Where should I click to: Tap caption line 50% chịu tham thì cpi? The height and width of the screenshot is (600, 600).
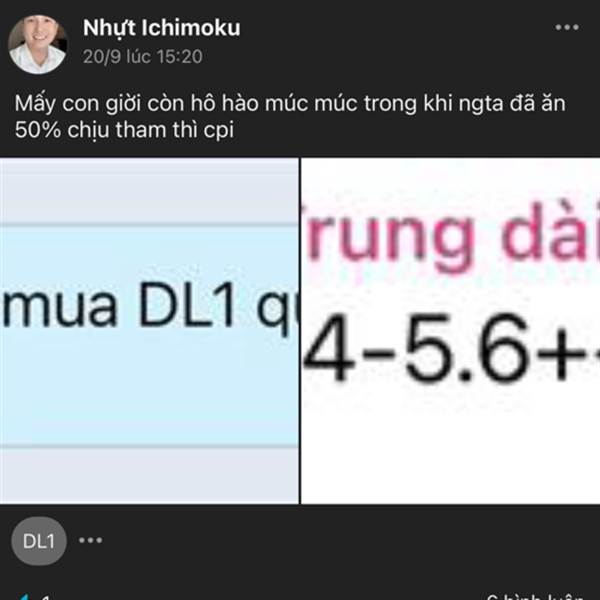(x=124, y=130)
